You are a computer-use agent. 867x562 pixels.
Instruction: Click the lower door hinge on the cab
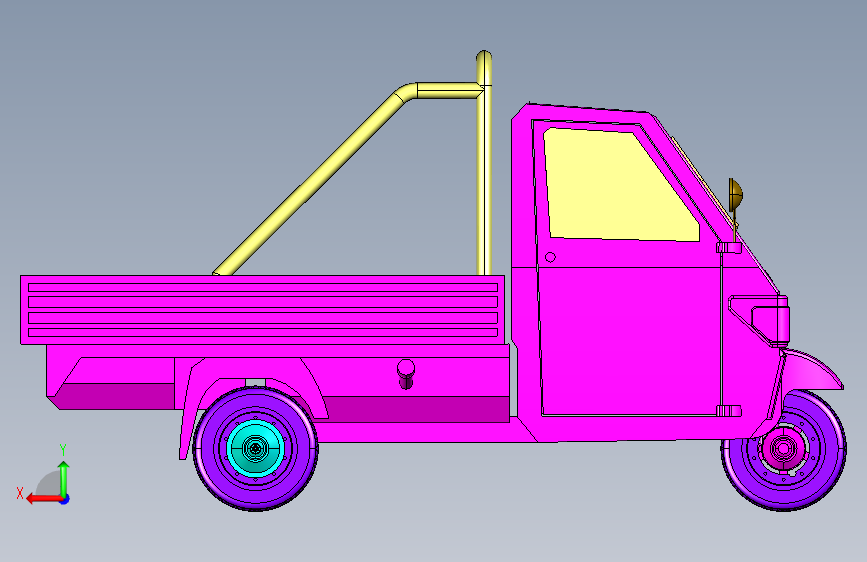click(729, 410)
